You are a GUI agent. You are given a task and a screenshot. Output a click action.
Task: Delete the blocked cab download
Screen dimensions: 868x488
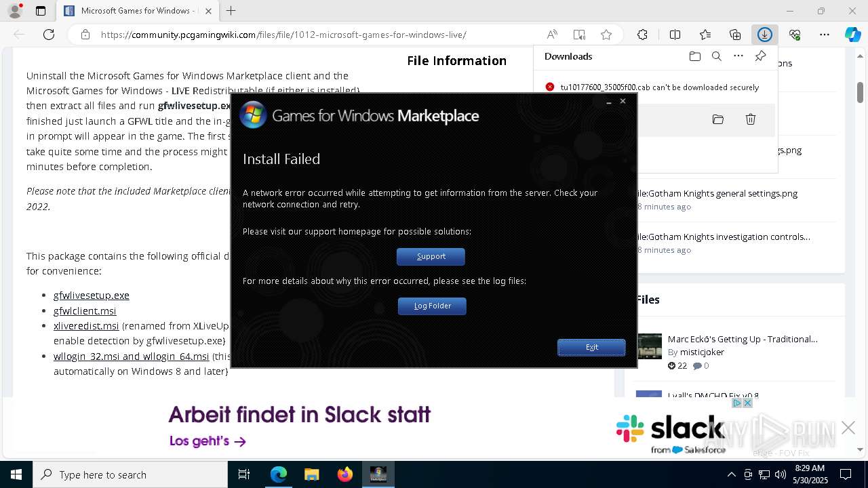click(x=751, y=119)
